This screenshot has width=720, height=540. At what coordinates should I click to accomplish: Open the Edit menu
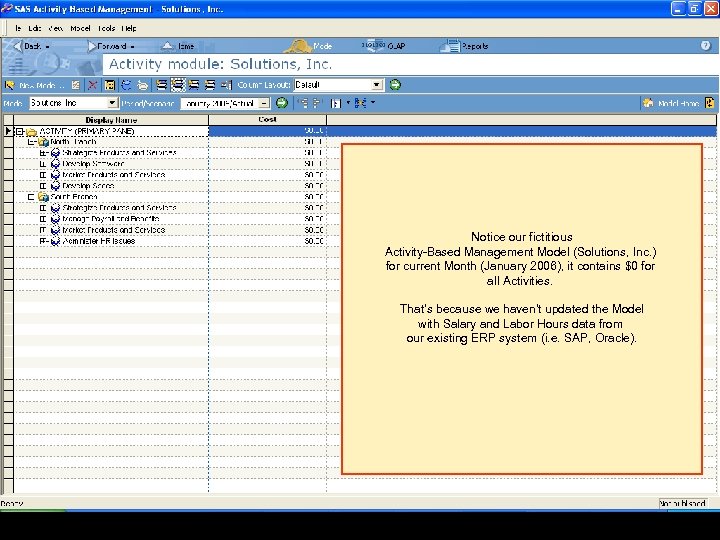coord(34,28)
